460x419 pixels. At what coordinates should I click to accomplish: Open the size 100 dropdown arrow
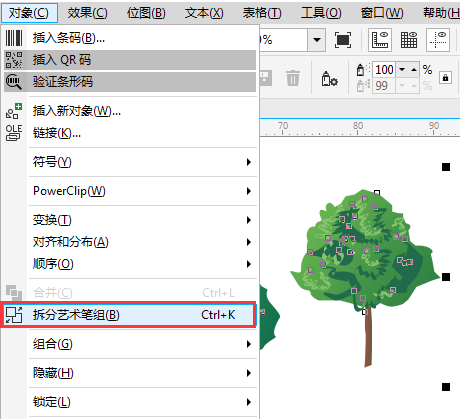pyautogui.click(x=402, y=70)
